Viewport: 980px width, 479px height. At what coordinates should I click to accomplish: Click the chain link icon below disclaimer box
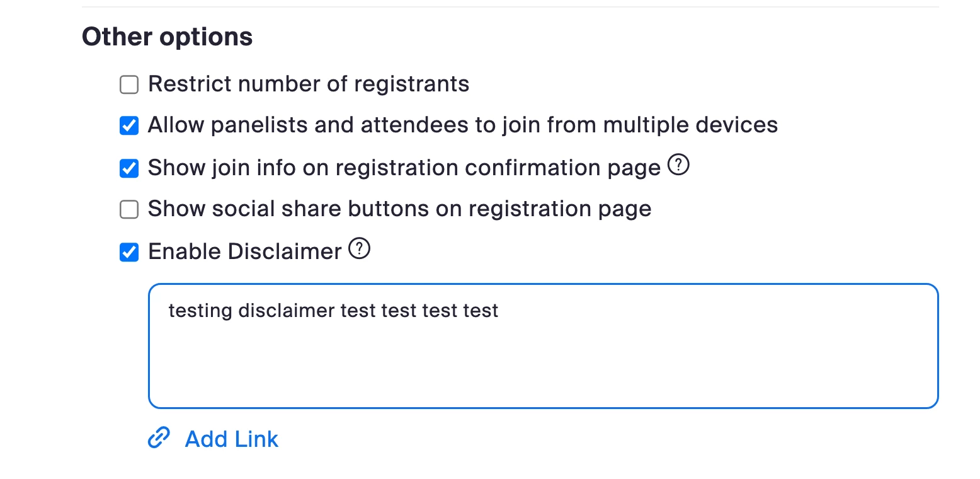click(159, 438)
